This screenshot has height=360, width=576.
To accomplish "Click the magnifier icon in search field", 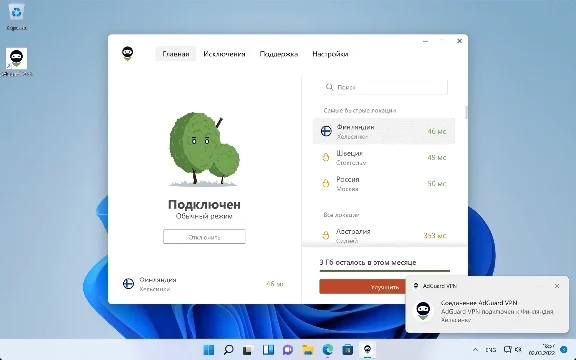I will coord(330,87).
